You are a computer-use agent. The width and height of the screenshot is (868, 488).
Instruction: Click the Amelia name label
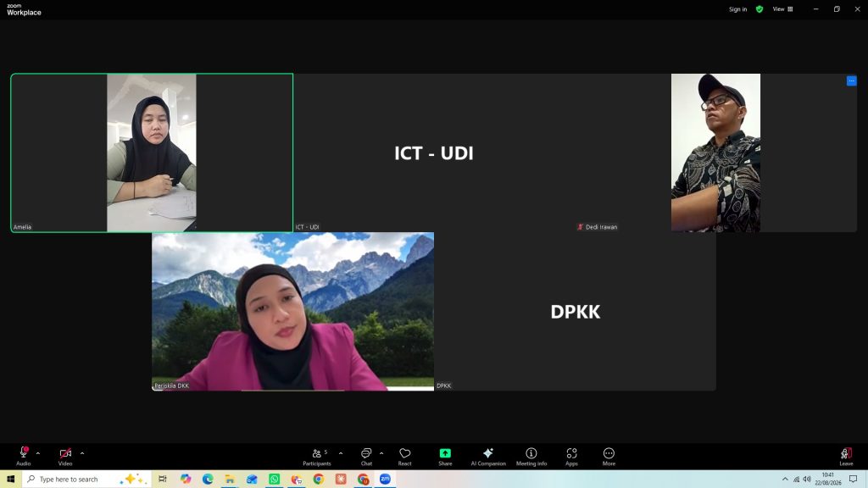point(22,227)
